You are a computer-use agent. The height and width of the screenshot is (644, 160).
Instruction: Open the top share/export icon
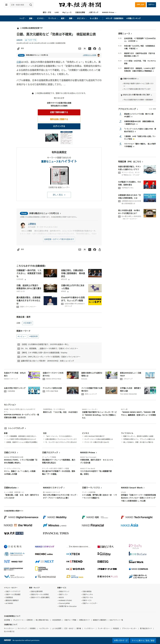(100, 49)
